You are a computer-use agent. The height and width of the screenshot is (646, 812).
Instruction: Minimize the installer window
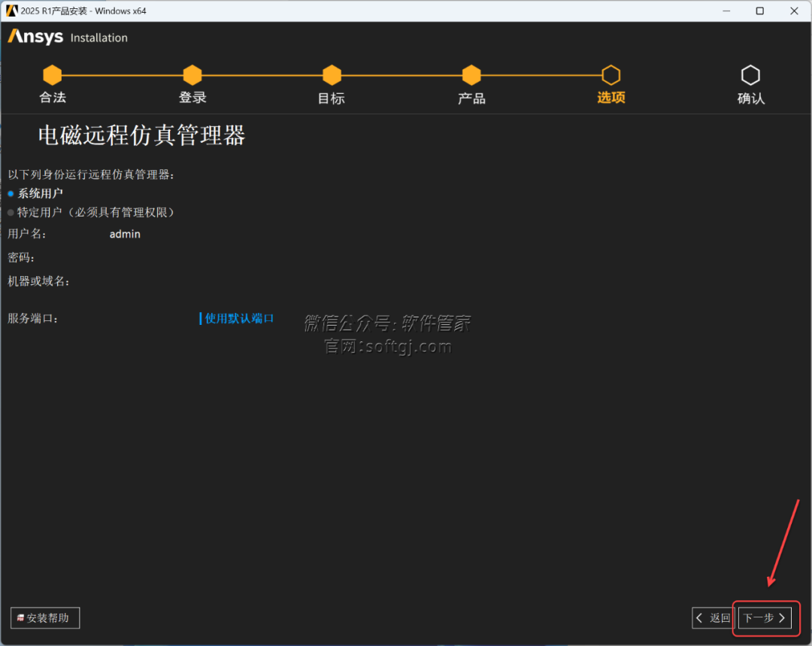tap(726, 11)
